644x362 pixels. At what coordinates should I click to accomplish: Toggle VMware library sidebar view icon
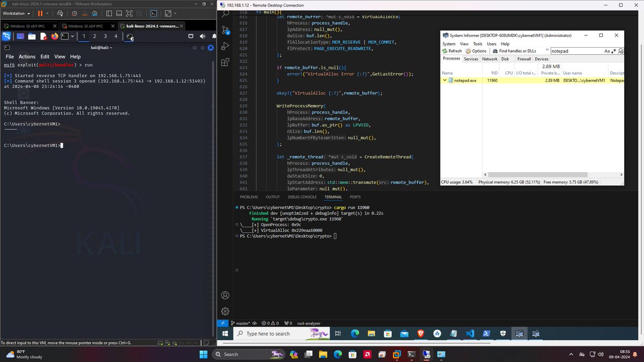[x=109, y=13]
